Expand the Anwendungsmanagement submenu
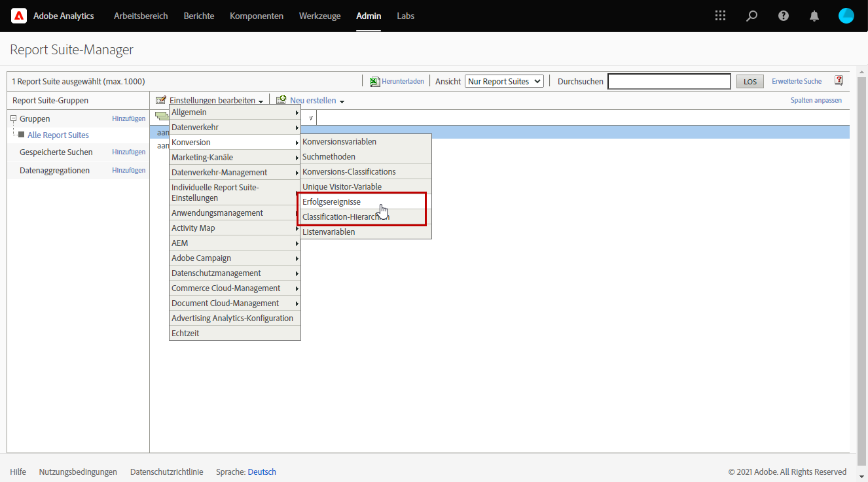 [235, 213]
